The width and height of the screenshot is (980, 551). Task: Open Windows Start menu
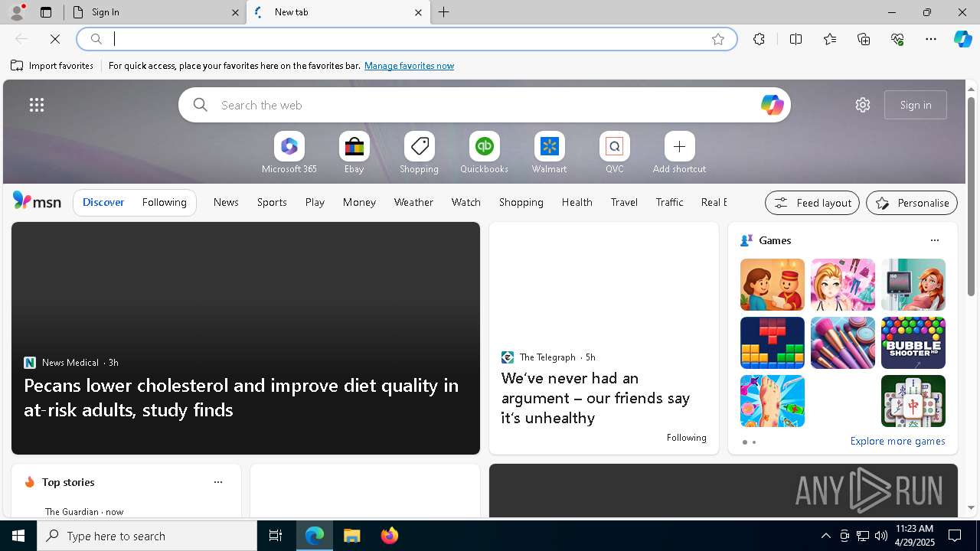coord(18,536)
